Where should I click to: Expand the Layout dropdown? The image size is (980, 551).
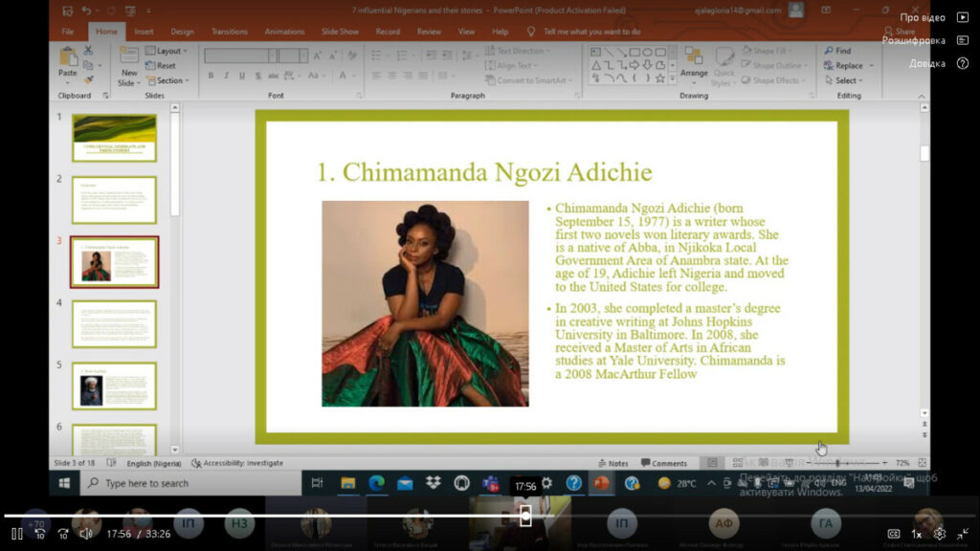[x=170, y=51]
